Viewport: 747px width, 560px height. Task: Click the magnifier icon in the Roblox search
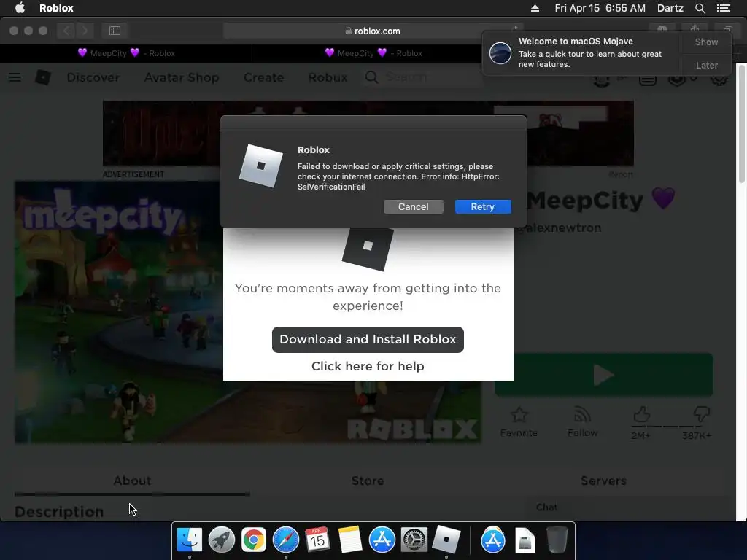pos(371,77)
